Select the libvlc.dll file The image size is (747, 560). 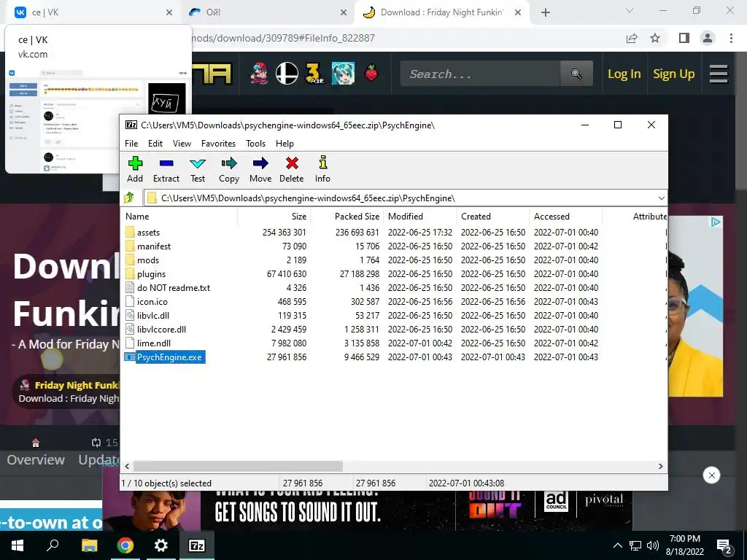point(153,315)
